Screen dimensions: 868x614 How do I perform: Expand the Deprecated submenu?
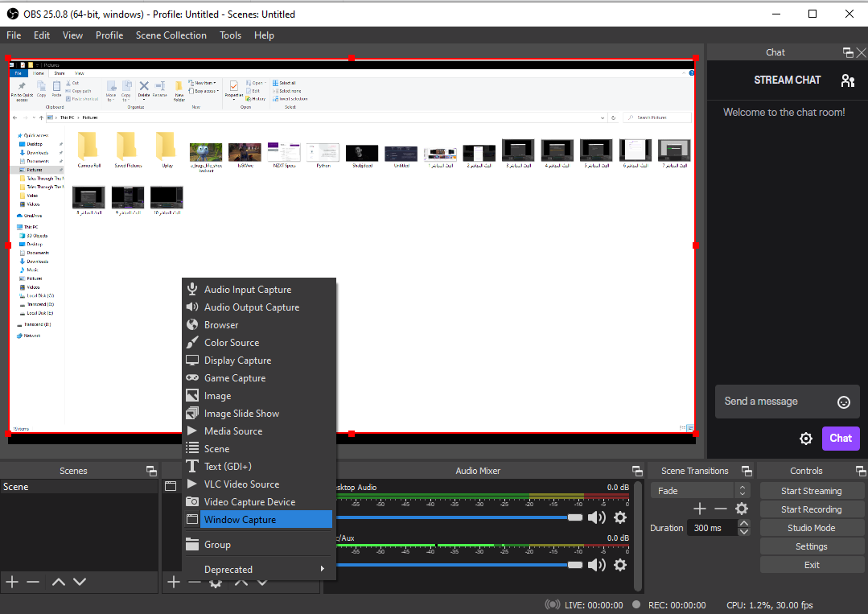point(257,569)
